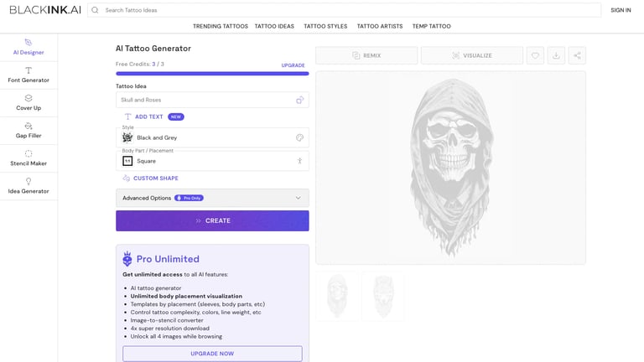
Task: Click the body figure icon in Placement field
Action: (x=300, y=161)
